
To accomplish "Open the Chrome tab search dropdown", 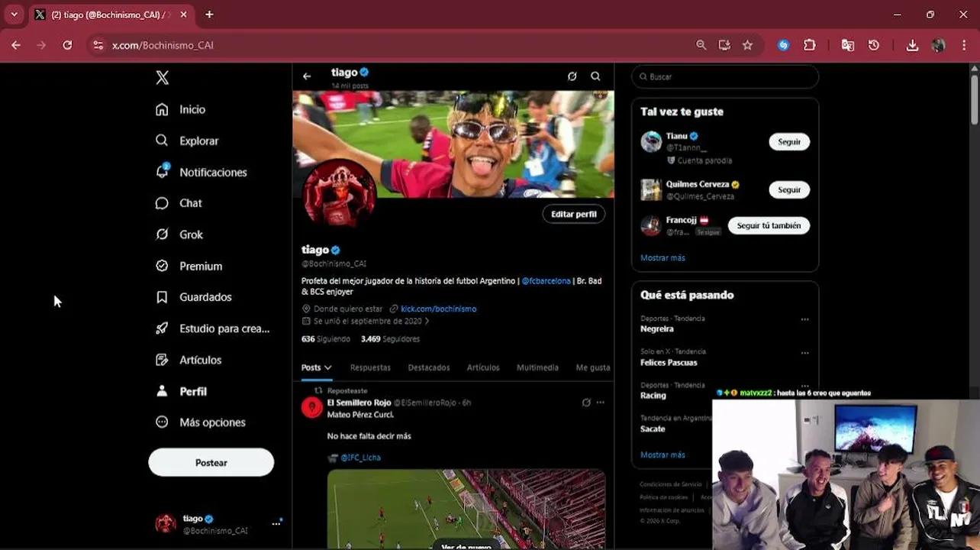I will [14, 15].
